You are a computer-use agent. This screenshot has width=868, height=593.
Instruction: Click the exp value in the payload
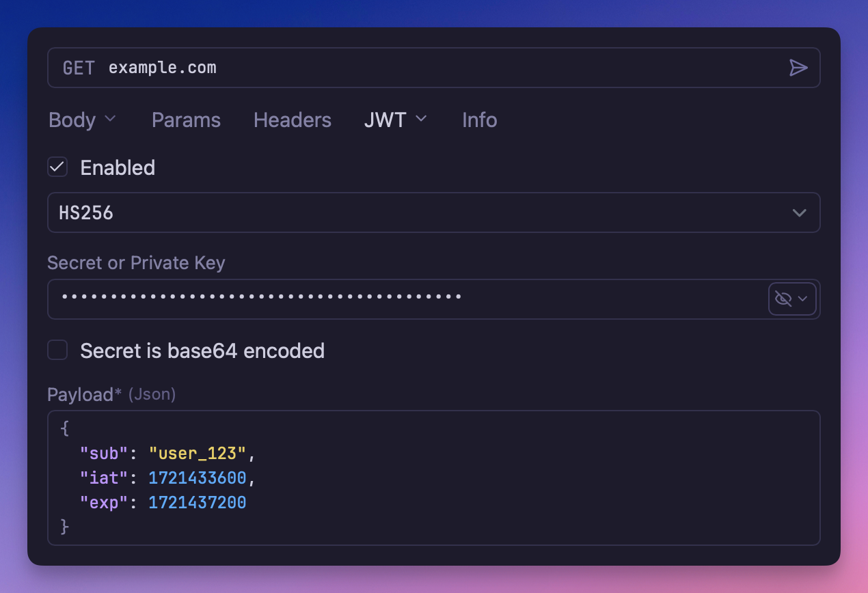coord(198,502)
